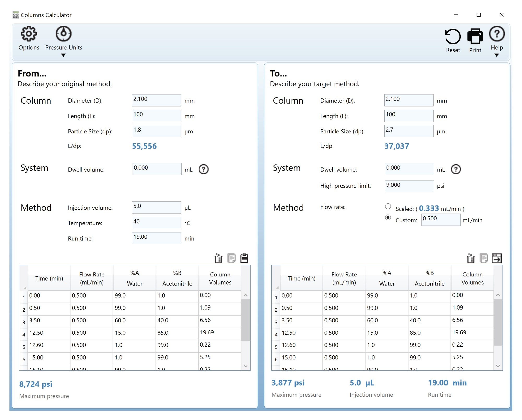This screenshot has width=522, height=420.
Task: Expand the Help dropdown arrow
Action: (497, 55)
